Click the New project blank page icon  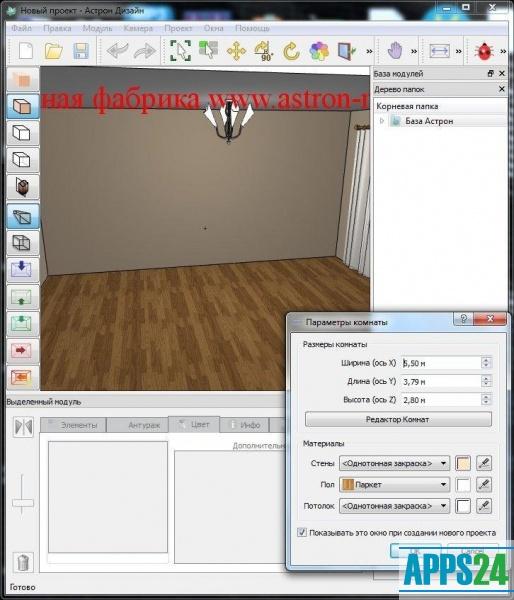[x=26, y=51]
